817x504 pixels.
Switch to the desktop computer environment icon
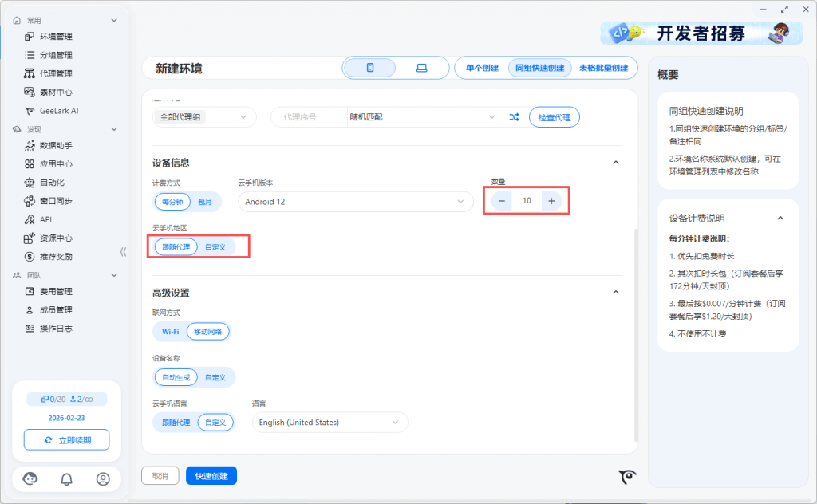(421, 68)
